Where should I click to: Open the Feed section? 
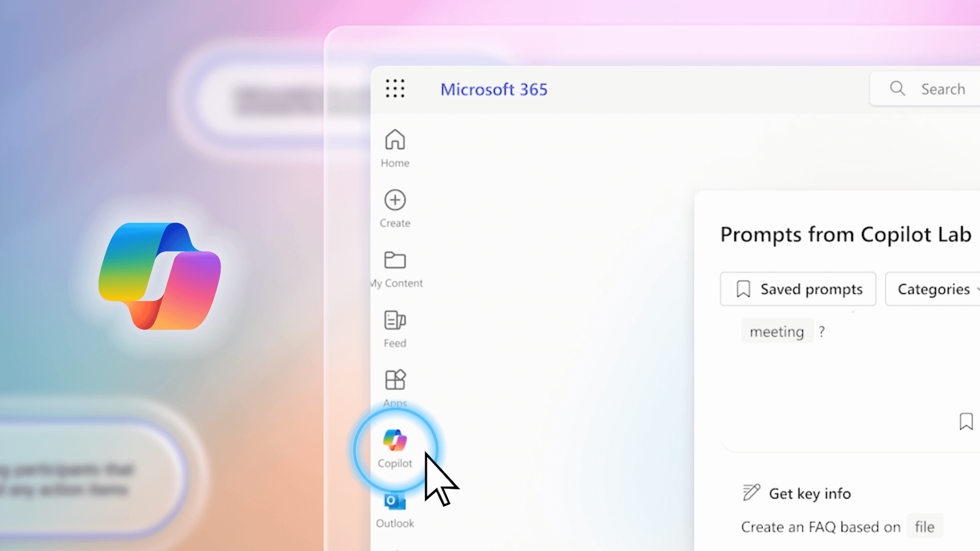click(x=394, y=328)
